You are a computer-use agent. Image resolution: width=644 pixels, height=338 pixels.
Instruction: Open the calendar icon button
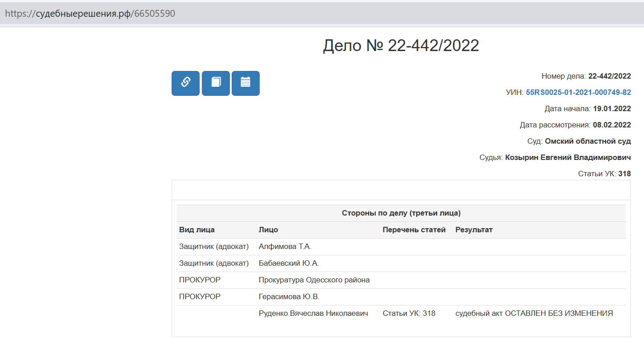(x=246, y=83)
